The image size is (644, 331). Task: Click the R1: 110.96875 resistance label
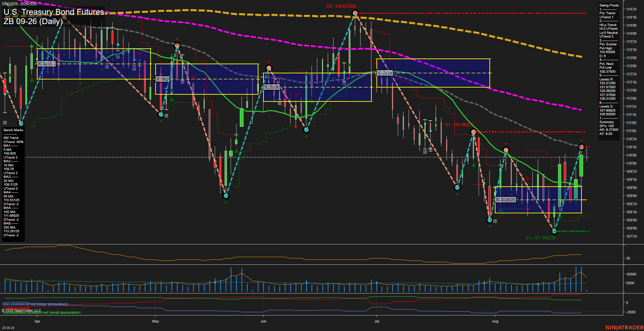(x=459, y=125)
